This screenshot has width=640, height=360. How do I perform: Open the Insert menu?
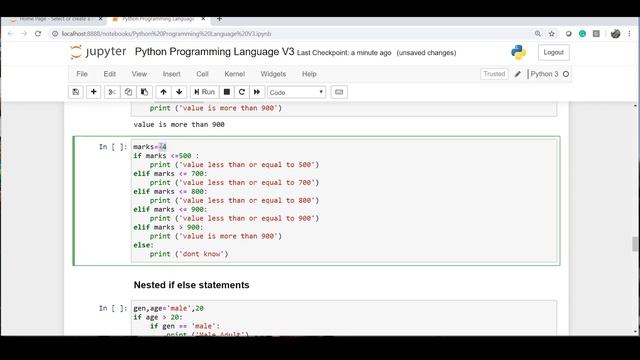[171, 74]
